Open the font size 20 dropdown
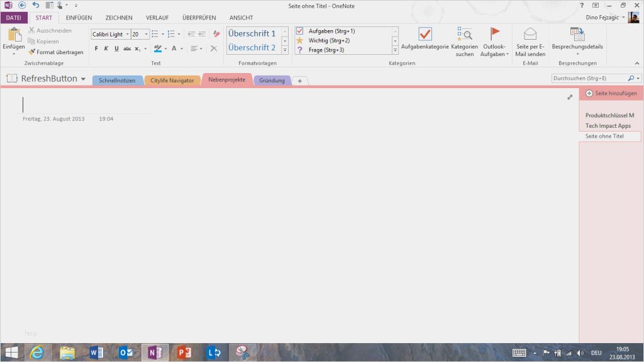The image size is (644, 362). [146, 34]
